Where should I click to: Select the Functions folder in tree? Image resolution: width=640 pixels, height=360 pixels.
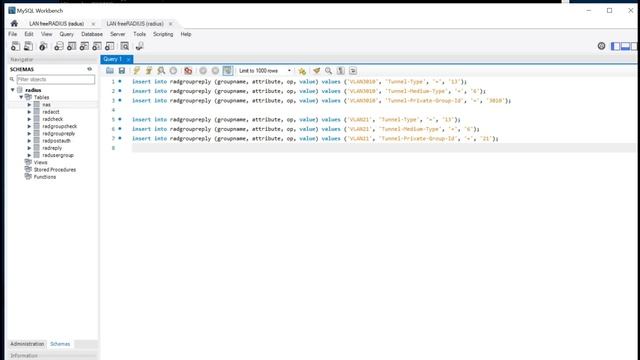45,177
